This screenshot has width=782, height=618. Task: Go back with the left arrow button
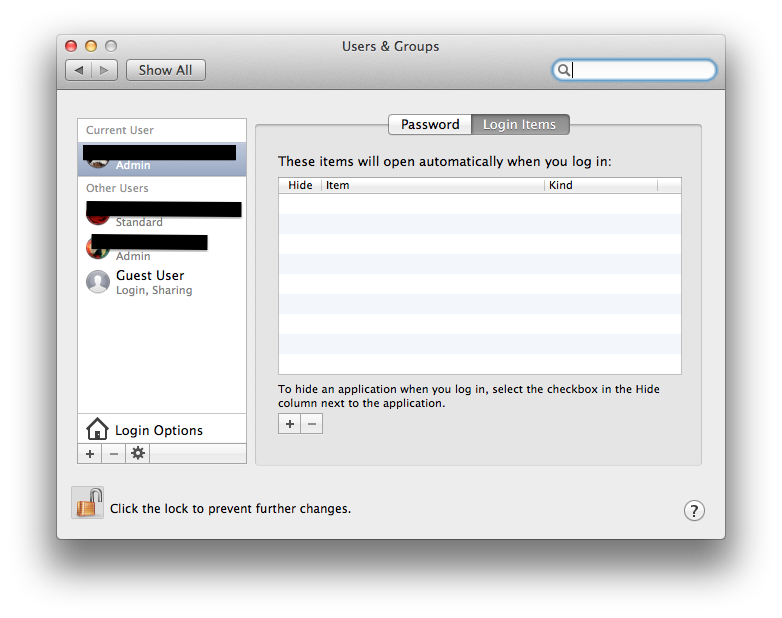point(79,70)
